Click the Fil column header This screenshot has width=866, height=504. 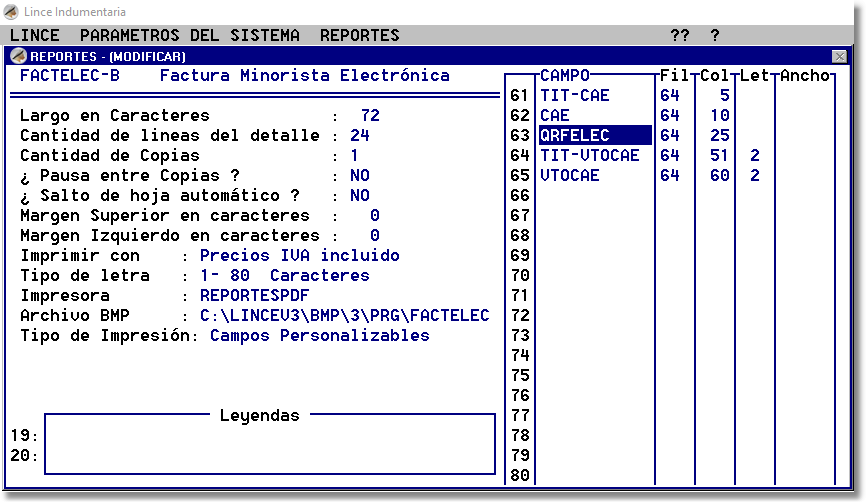tap(674, 76)
